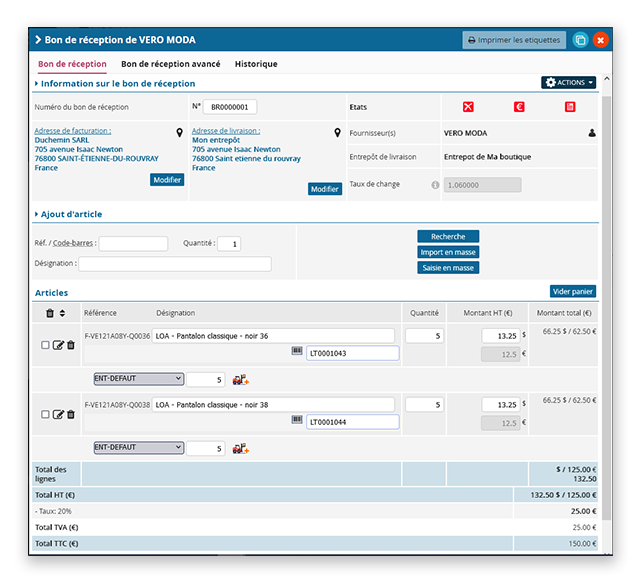Open the Adresse de facturation link
This screenshot has width=641, height=582.
point(73,131)
